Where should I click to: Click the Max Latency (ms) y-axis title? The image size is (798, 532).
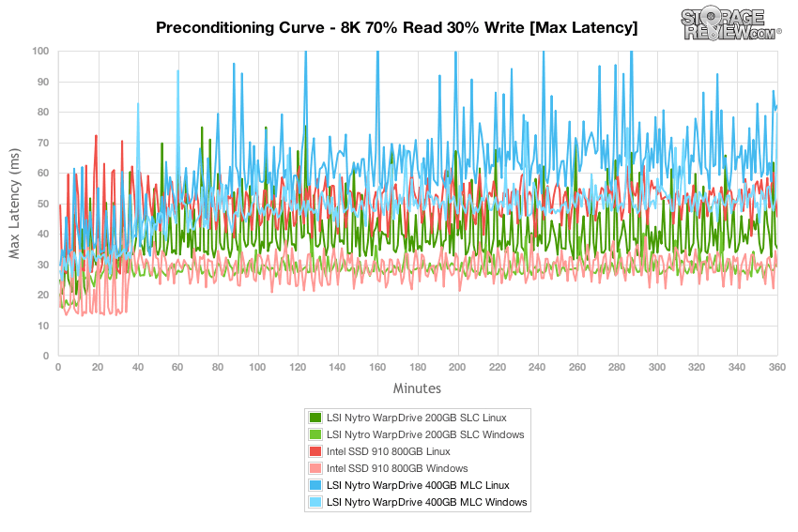click(x=14, y=204)
